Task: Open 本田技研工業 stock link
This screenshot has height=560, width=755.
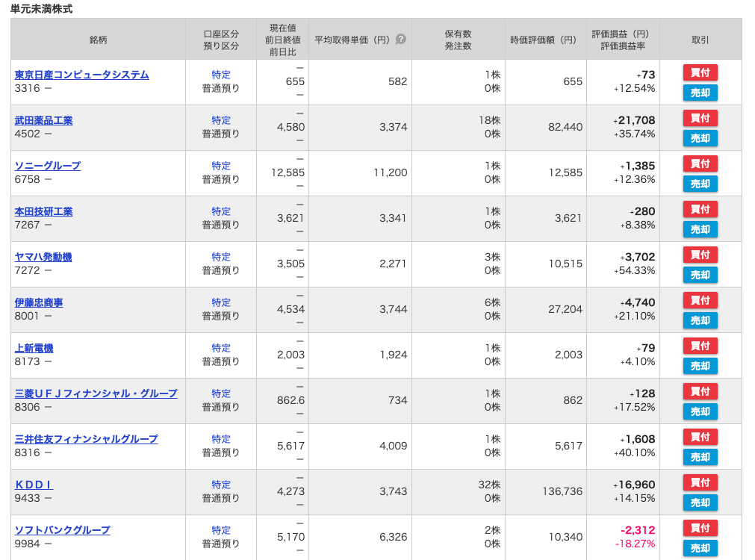Action: [x=43, y=211]
